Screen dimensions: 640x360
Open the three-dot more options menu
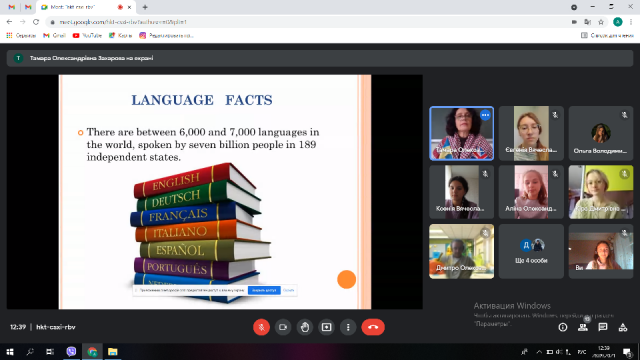[x=348, y=327]
